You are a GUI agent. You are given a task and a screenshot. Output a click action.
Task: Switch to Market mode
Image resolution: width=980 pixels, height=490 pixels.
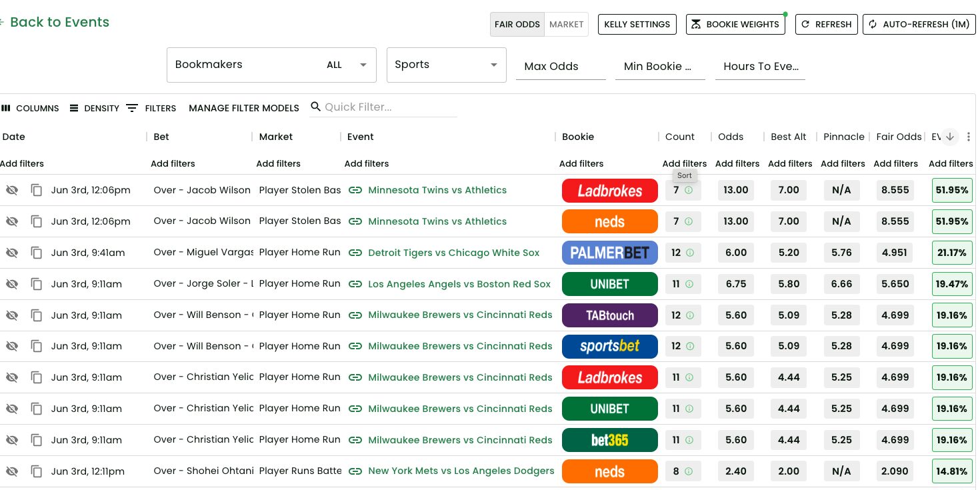coord(567,24)
